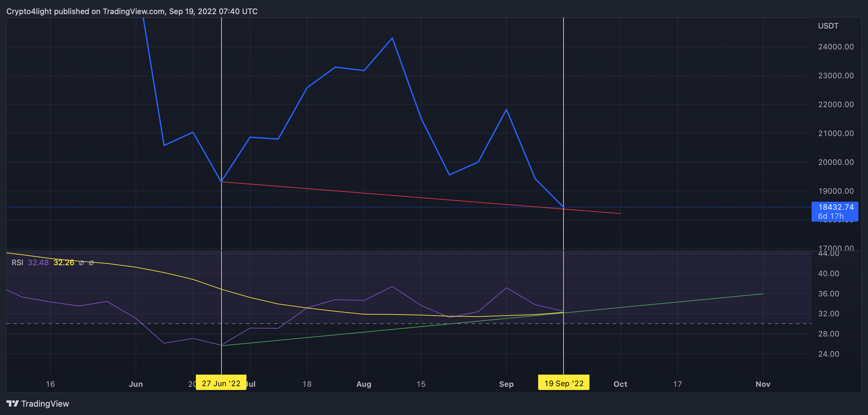Click the 21000.00 price axis label
The height and width of the screenshot is (415, 868).
coord(836,133)
